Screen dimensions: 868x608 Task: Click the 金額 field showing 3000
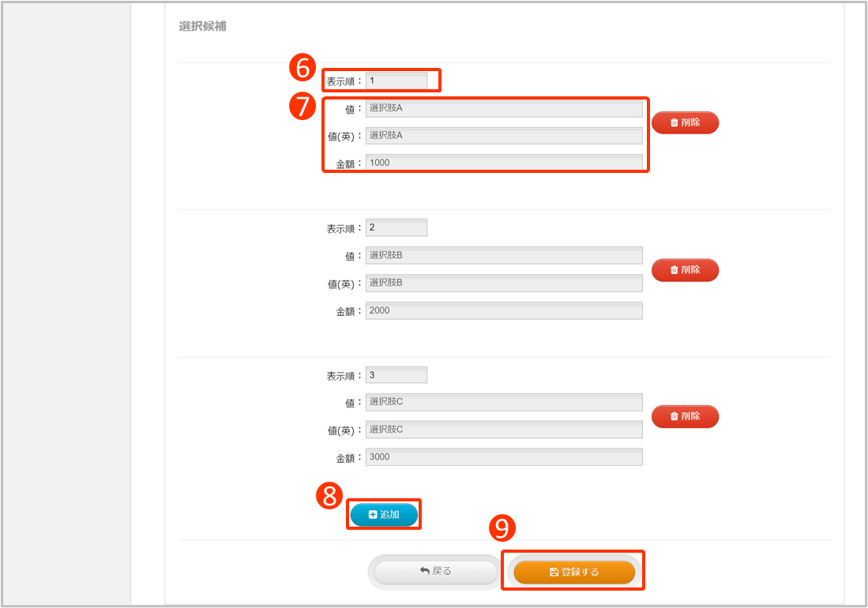point(504,457)
